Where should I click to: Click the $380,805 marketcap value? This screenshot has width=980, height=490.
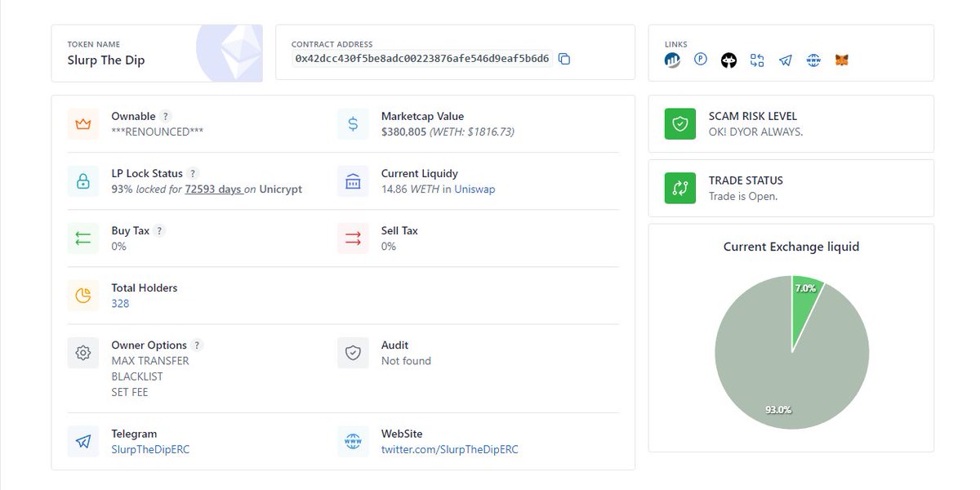[403, 131]
